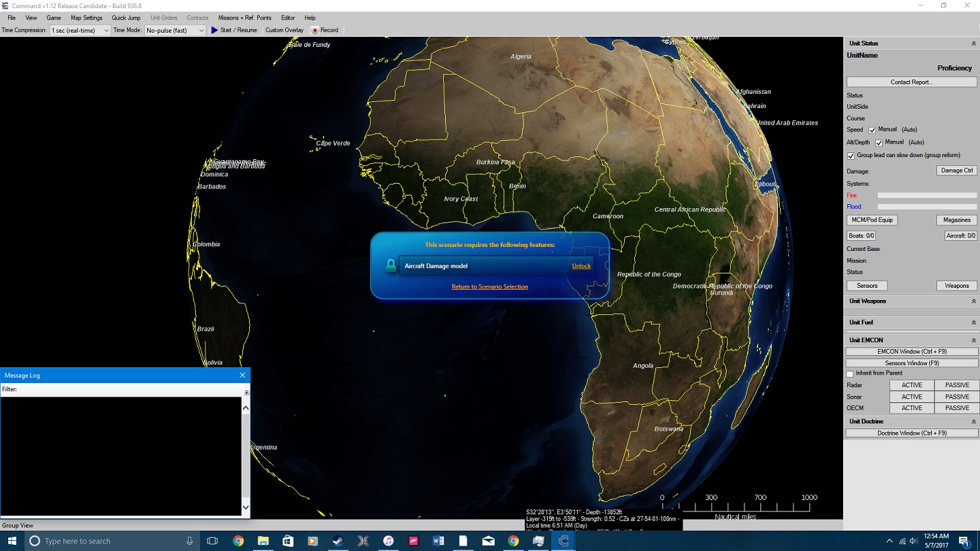
Task: Set Sonar to PASSIVE
Action: pos(957,397)
